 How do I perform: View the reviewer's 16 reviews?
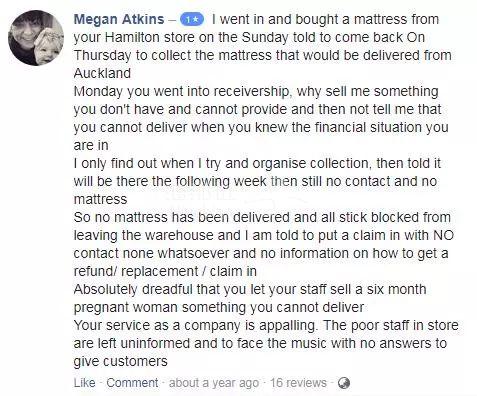(x=298, y=383)
